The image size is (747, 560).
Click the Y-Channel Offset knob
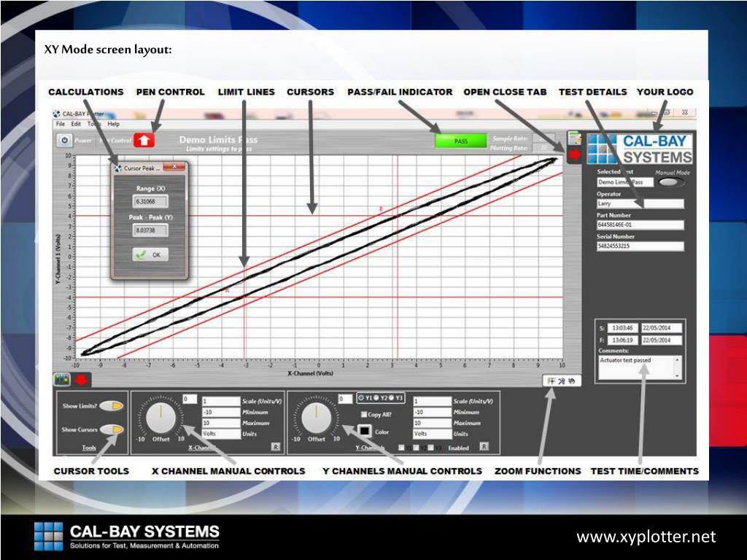(317, 419)
